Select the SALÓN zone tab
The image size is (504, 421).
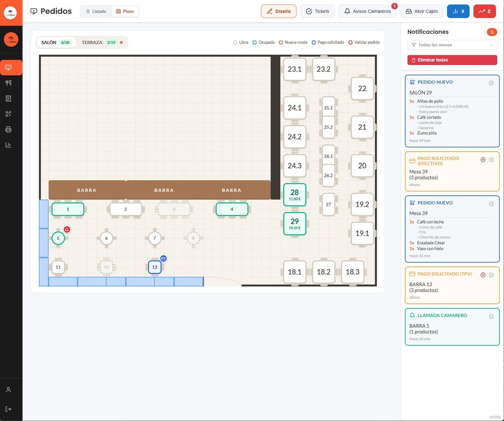[x=56, y=42]
